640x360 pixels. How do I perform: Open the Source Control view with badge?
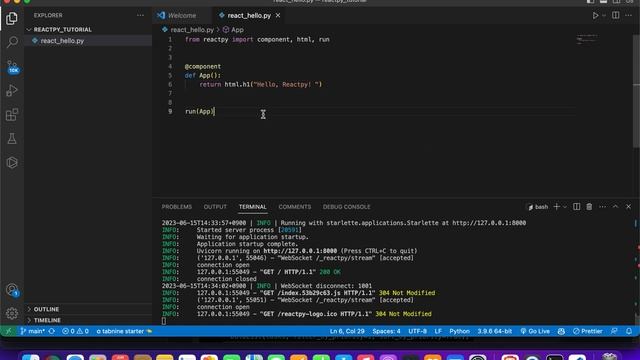point(12,67)
